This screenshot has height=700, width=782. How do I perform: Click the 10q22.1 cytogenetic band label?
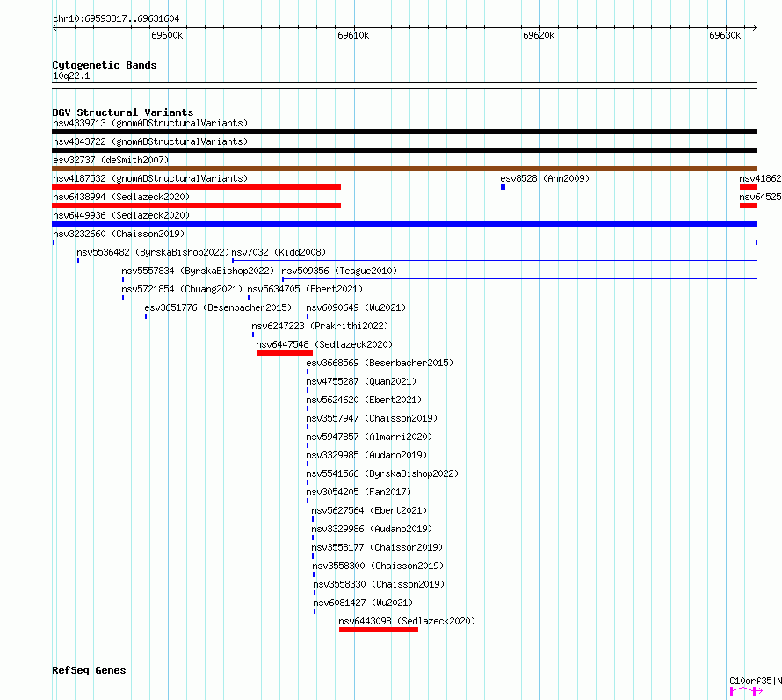coord(71,76)
